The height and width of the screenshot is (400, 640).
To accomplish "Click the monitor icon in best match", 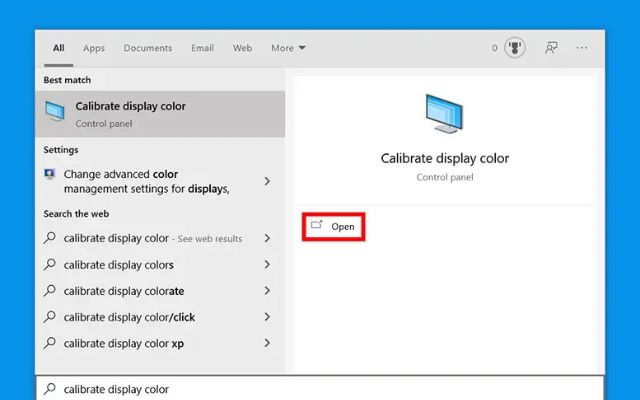I will pyautogui.click(x=55, y=111).
